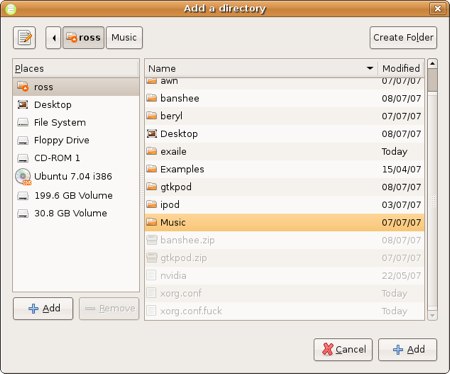Click the gtkpod folder icon
450x374 pixels.
pos(152,186)
